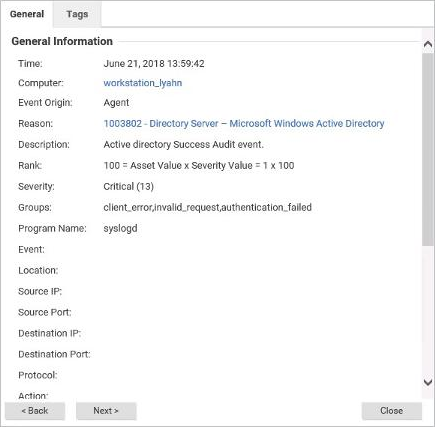Click the General Information heading
Viewport: 435px width, 427px height.
[x=62, y=41]
